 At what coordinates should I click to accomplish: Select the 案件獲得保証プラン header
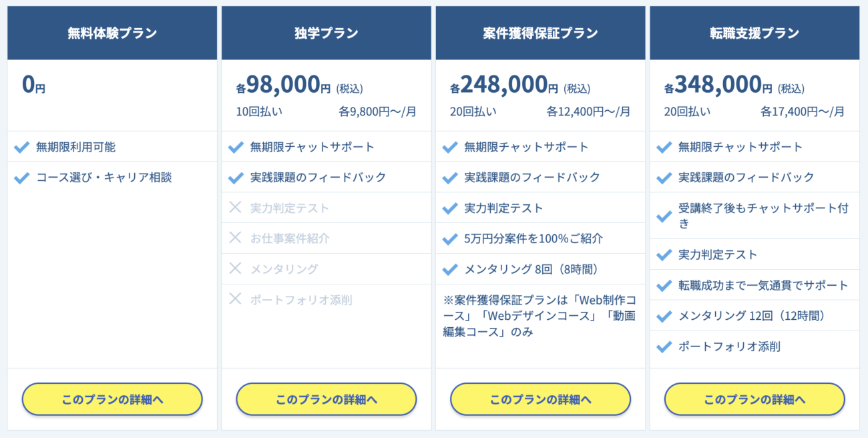point(540,33)
